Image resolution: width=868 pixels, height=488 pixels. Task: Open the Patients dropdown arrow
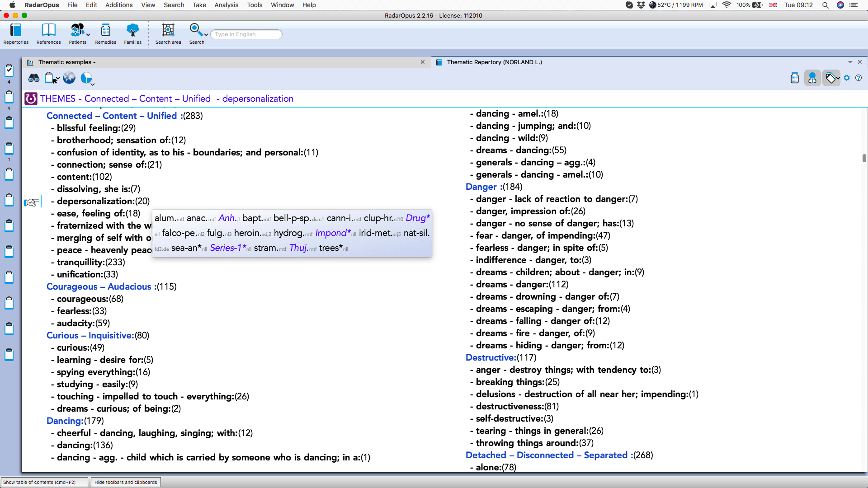[x=88, y=35]
